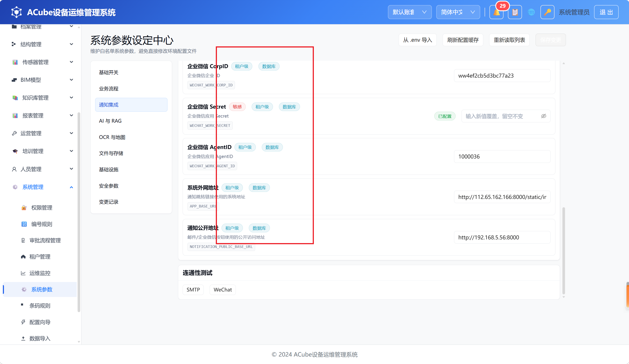
Task: Switch to the 基础开关 category
Action: coord(131,72)
